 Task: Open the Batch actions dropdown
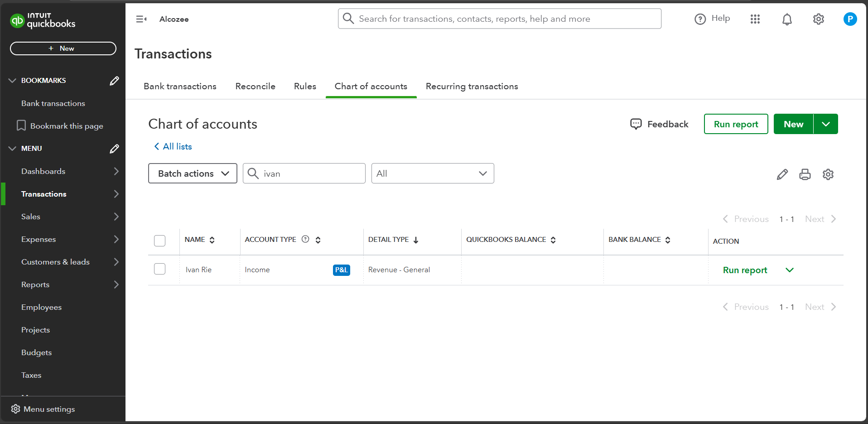coord(193,173)
